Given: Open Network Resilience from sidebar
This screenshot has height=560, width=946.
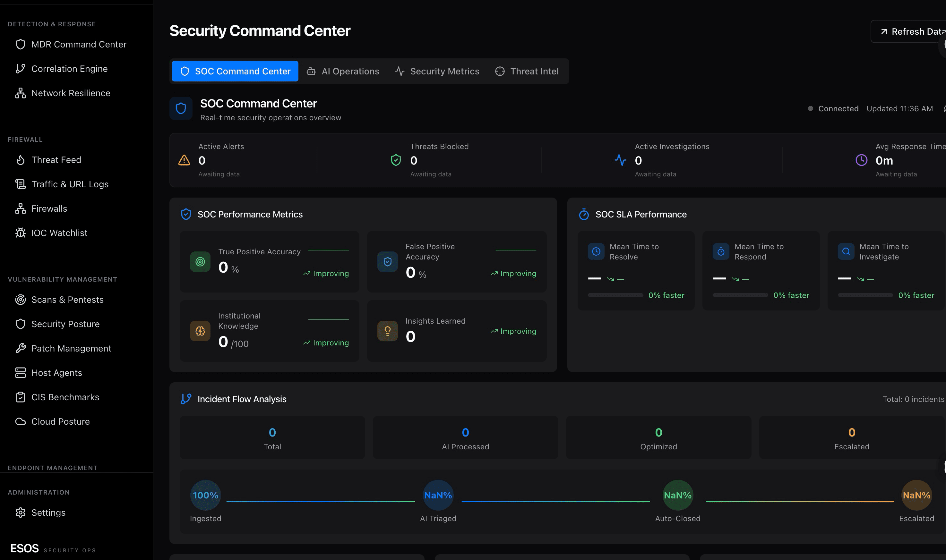Looking at the screenshot, I should click(77, 93).
